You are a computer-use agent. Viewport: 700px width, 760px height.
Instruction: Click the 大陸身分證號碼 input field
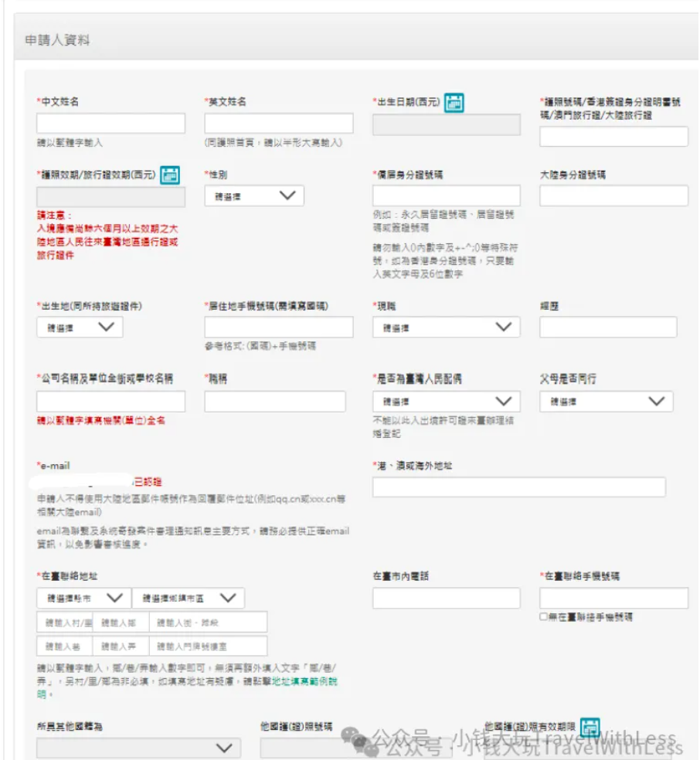pyautogui.click(x=613, y=196)
